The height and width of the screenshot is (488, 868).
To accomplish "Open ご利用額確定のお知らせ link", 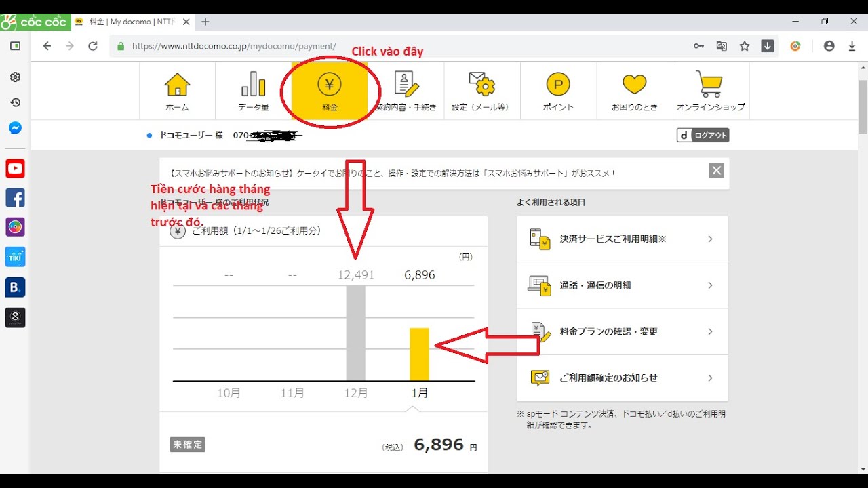I will point(622,378).
